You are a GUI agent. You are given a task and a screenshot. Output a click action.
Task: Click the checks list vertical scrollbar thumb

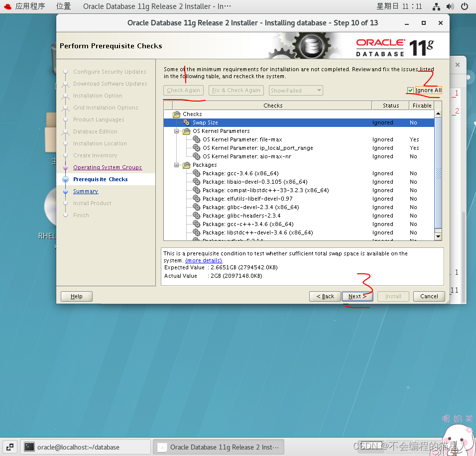click(438, 173)
